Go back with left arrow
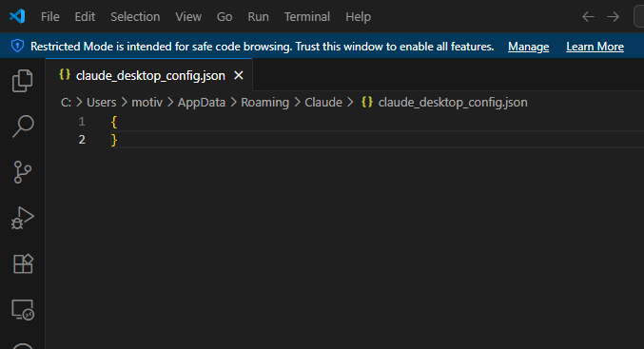The image size is (644, 349). pyautogui.click(x=588, y=17)
